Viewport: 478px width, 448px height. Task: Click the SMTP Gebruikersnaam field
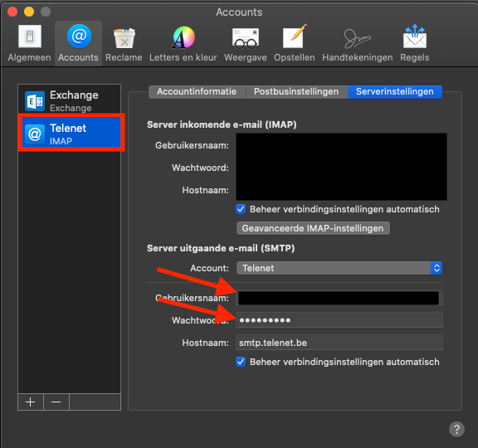(339, 298)
